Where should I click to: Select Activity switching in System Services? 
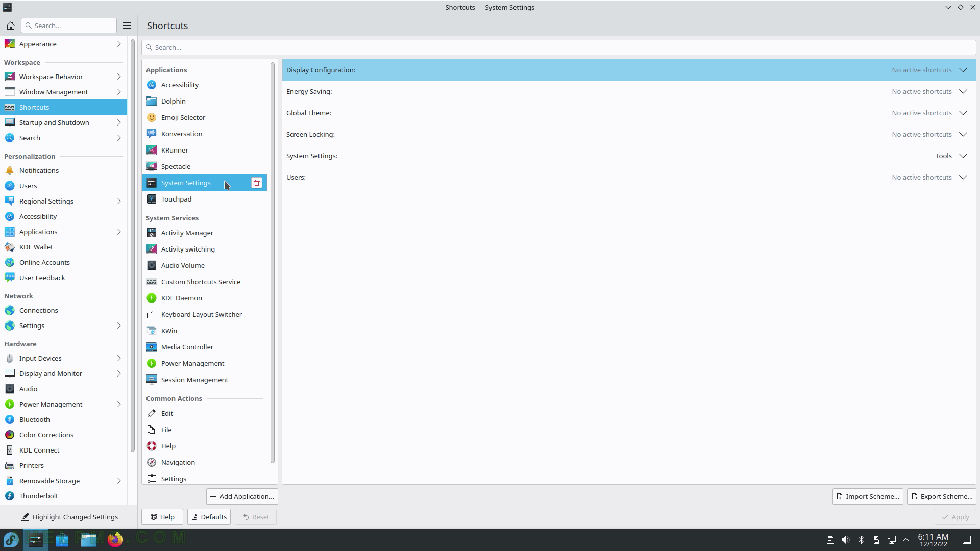click(204, 249)
